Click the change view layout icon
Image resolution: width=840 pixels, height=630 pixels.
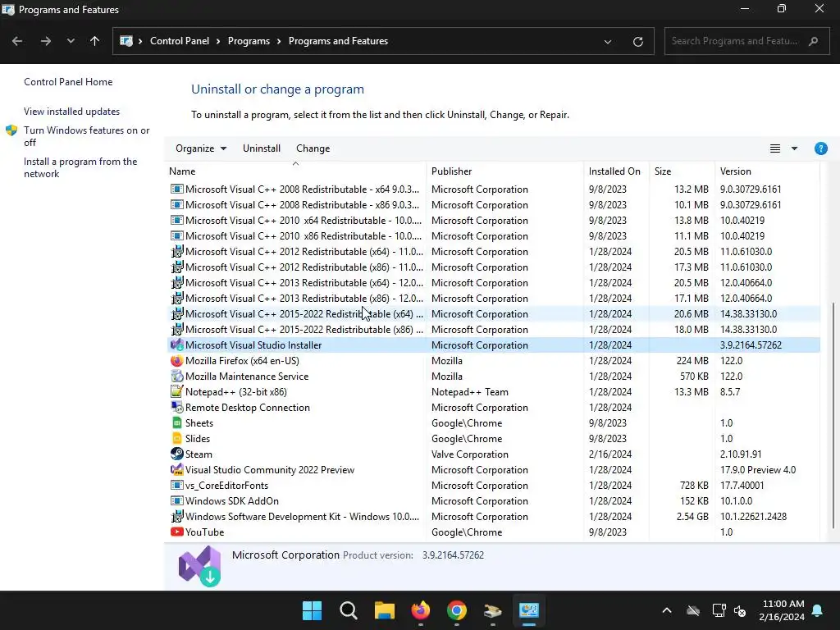tap(774, 148)
